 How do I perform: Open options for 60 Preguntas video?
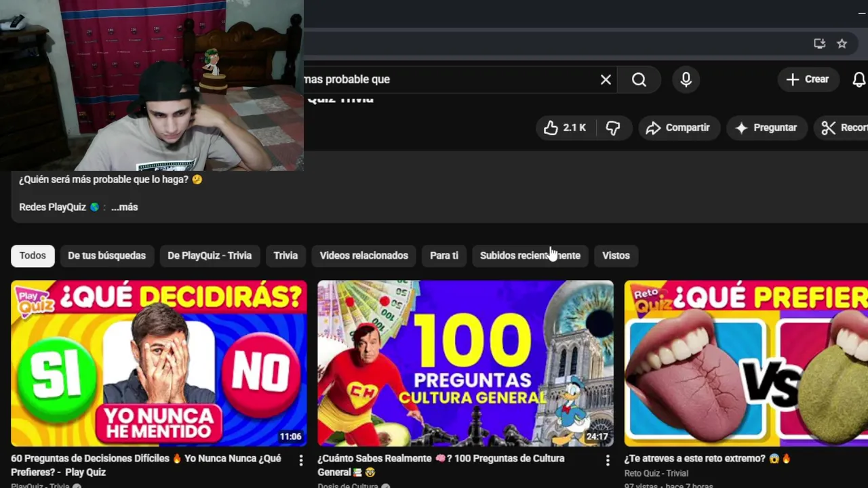(301, 460)
